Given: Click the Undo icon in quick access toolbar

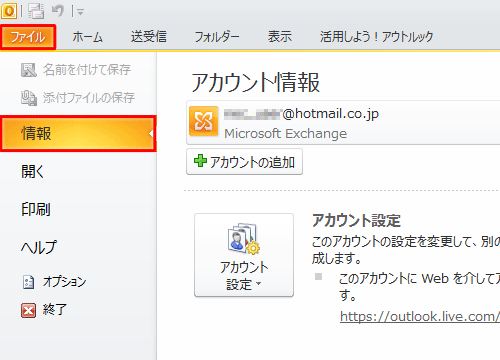Looking at the screenshot, I should pos(58,11).
